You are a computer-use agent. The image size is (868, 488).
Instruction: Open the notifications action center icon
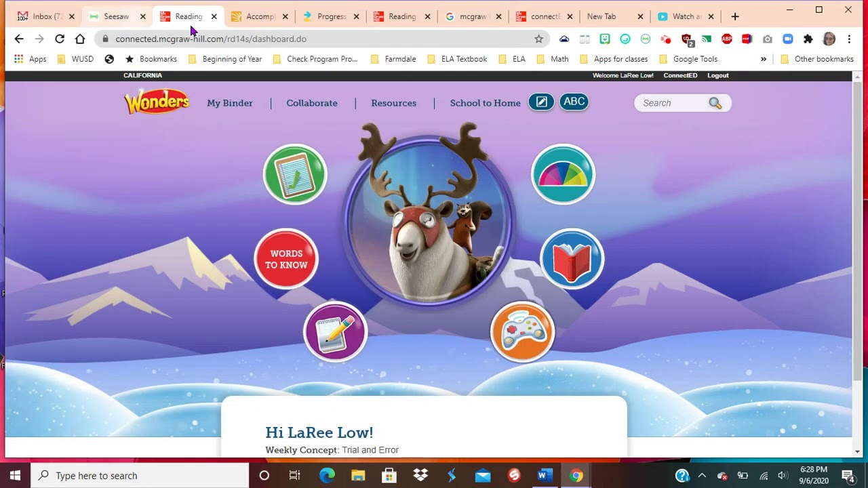[848, 476]
